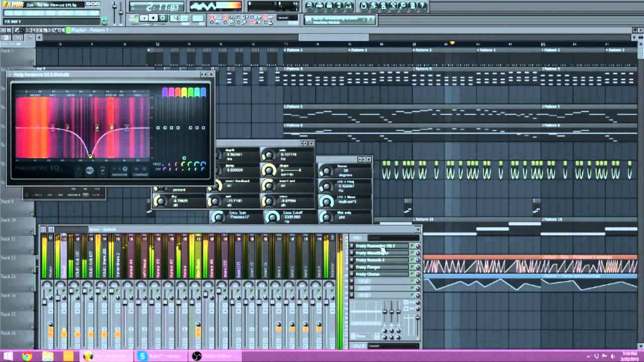The image size is (644, 362).
Task: Toggle the Fruity Reeverb 2 slot's green enable light
Action: pyautogui.click(x=412, y=260)
